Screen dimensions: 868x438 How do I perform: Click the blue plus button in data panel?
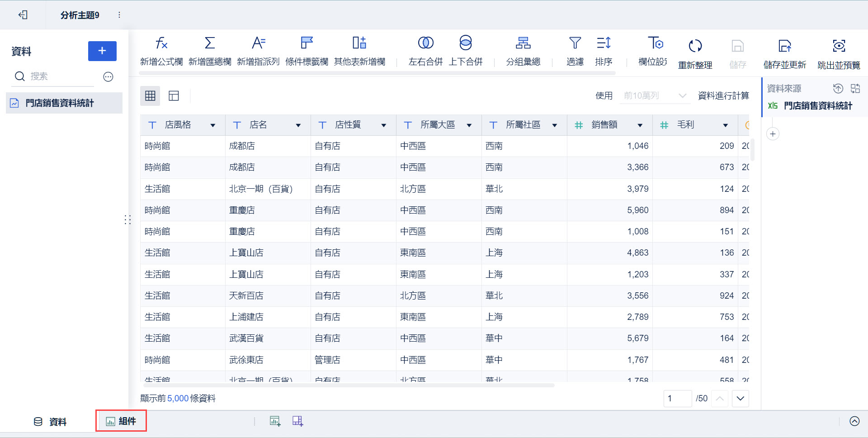[x=102, y=51]
